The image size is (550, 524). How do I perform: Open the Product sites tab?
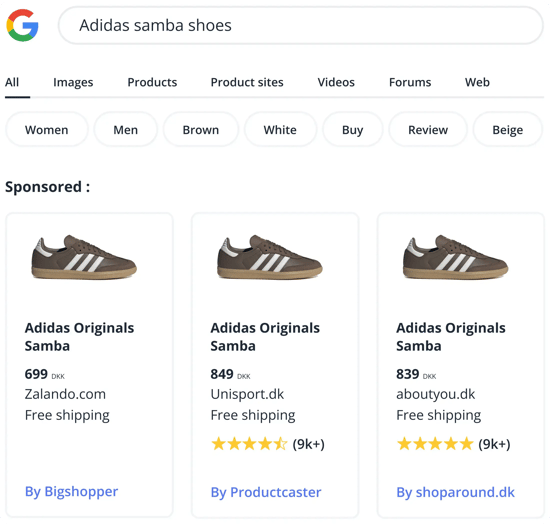pyautogui.click(x=247, y=82)
